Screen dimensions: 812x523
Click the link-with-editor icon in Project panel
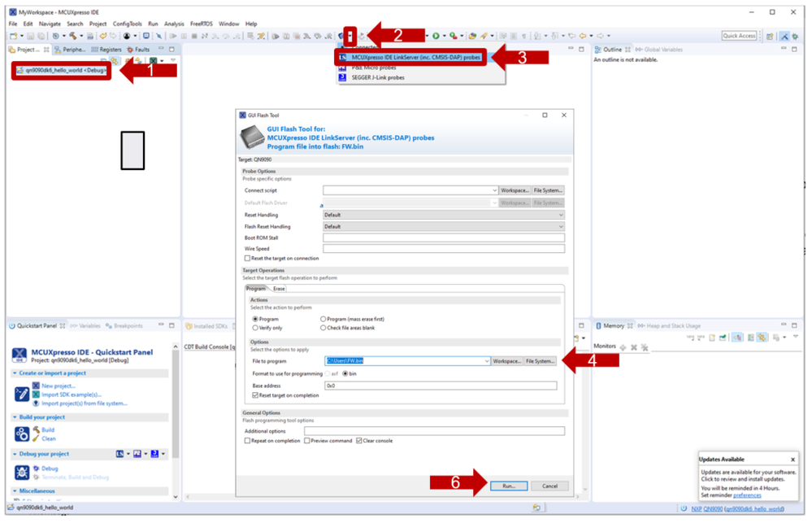click(115, 61)
